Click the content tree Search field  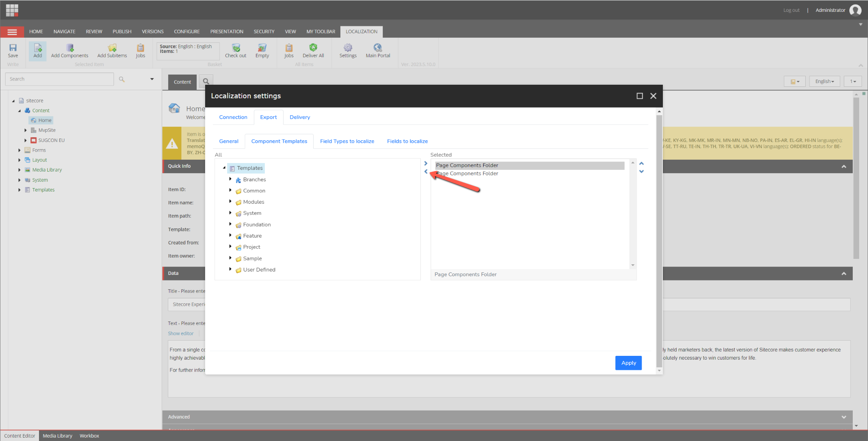[x=59, y=79]
